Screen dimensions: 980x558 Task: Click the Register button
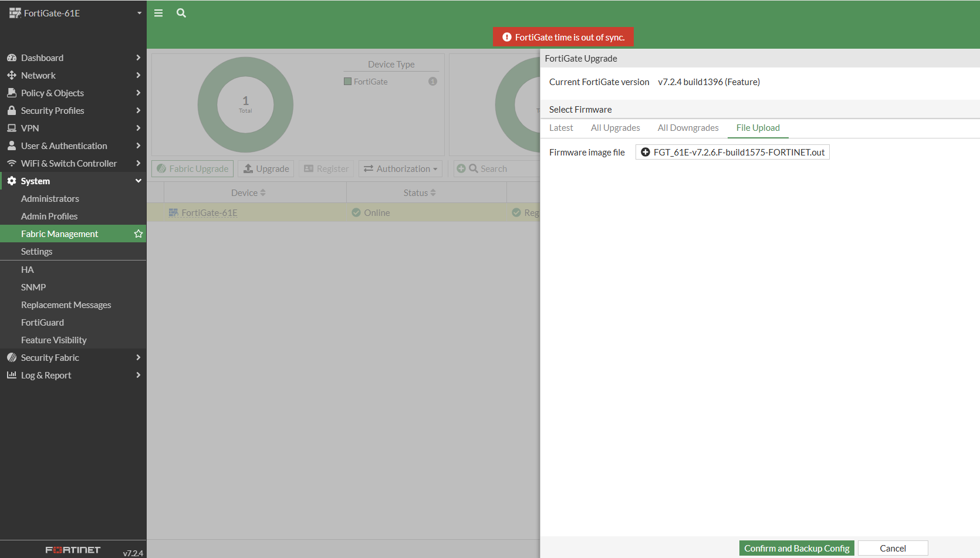(326, 168)
